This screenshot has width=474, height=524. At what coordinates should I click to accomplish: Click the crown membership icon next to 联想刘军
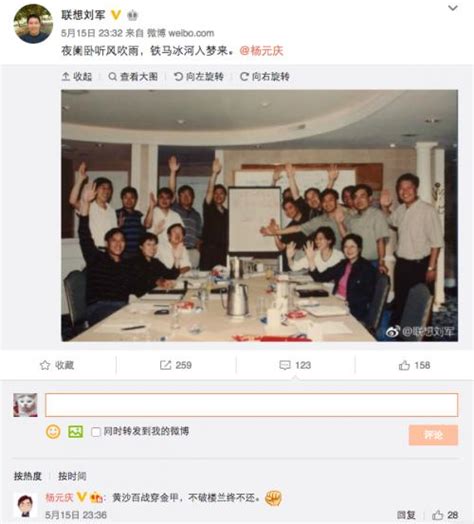click(x=132, y=15)
